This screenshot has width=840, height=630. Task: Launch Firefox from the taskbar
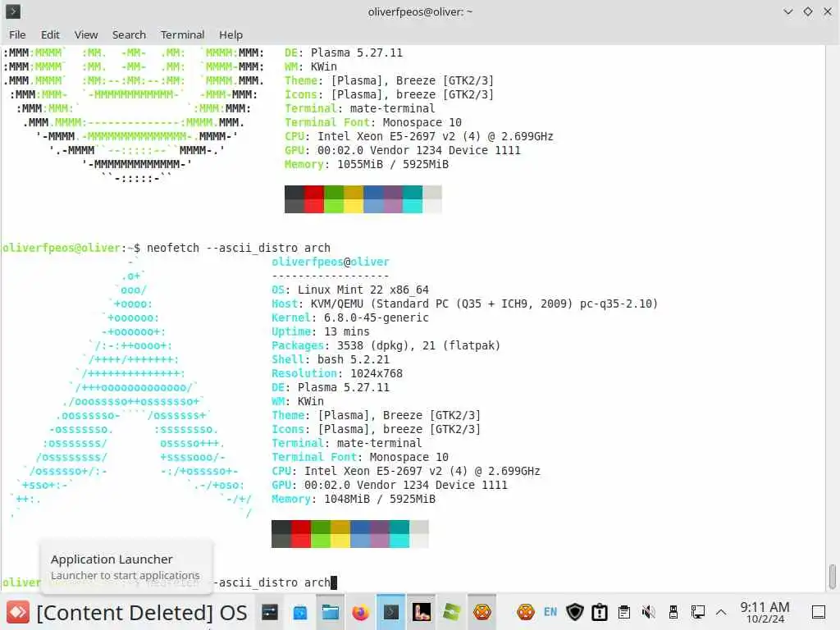click(361, 612)
